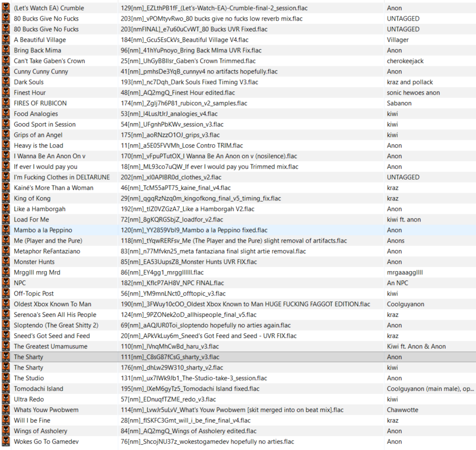Click the file icon next to Wokes Go To Gamedev
The width and height of the screenshot is (476, 450).
6,442
